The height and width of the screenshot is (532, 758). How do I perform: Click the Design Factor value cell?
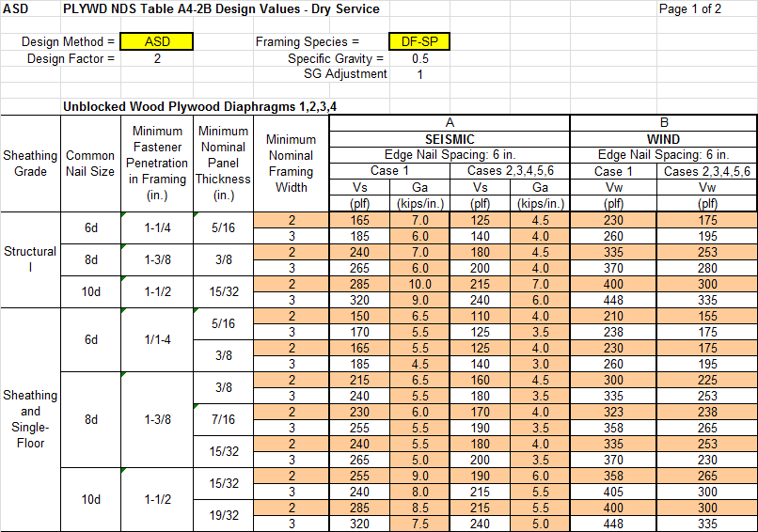(x=157, y=58)
